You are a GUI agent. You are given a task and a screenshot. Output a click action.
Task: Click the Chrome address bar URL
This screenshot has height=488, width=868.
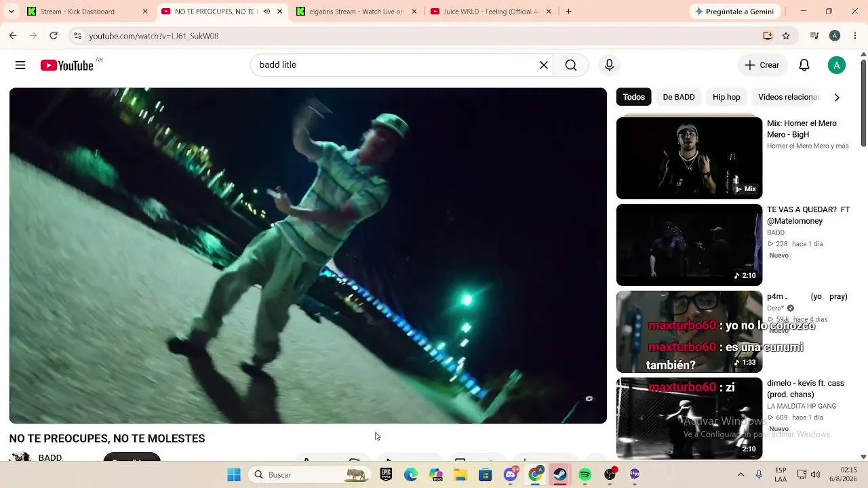click(154, 36)
